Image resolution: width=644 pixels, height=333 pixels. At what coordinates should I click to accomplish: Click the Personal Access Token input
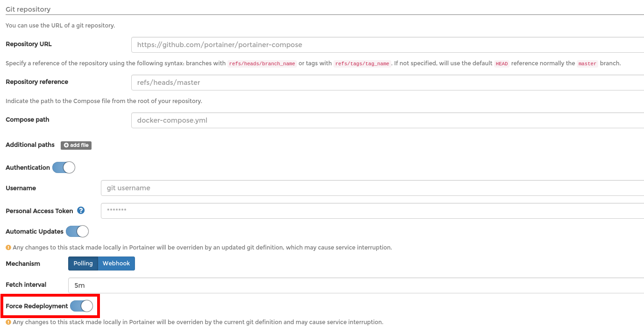click(x=372, y=211)
